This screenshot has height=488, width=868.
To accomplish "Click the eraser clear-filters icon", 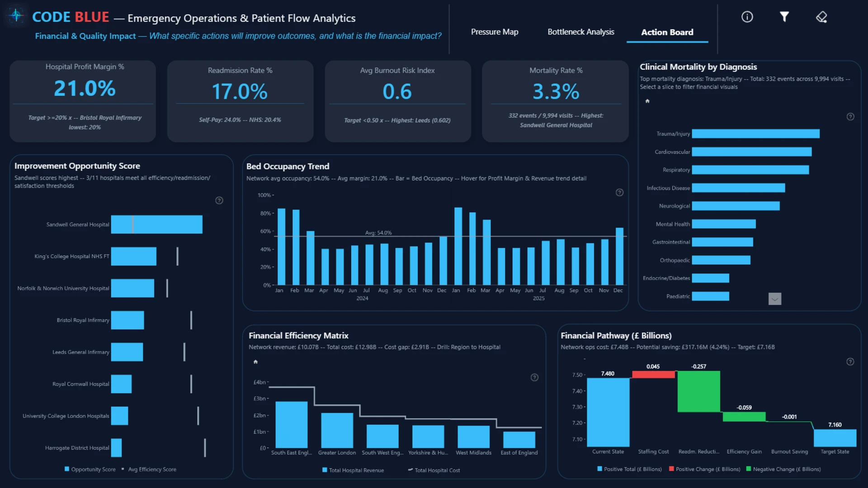I will [821, 17].
